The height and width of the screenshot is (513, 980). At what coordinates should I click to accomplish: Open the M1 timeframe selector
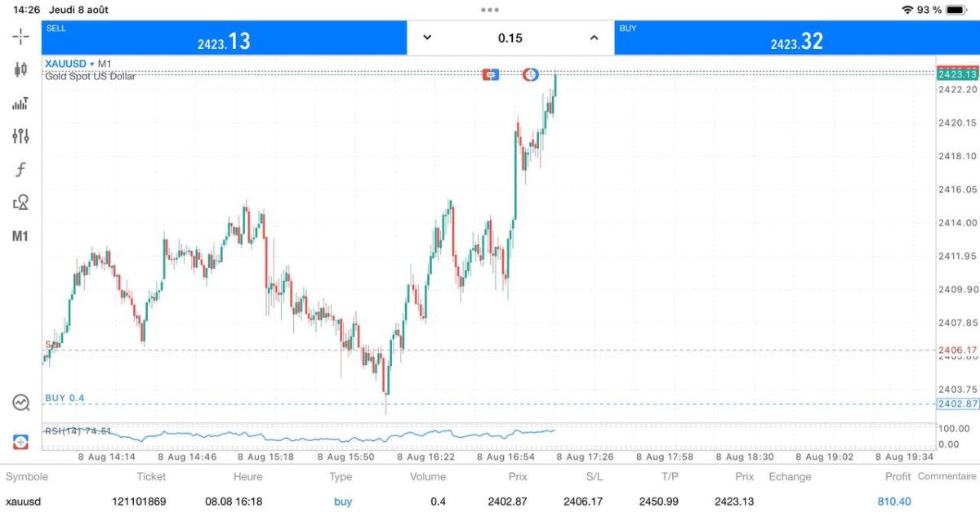pos(20,236)
